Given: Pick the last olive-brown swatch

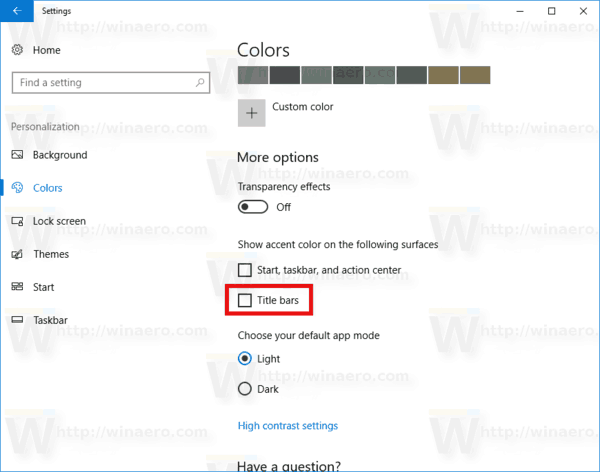Looking at the screenshot, I should click(475, 75).
